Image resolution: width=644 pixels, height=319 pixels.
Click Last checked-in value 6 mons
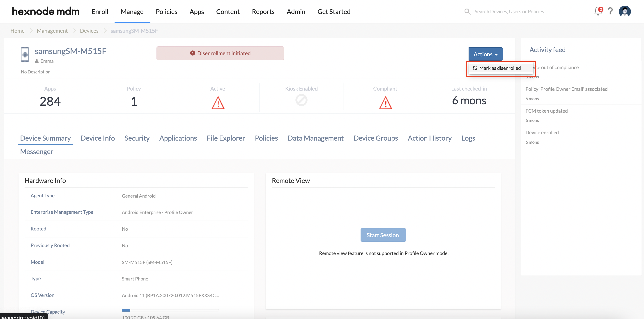(x=469, y=100)
